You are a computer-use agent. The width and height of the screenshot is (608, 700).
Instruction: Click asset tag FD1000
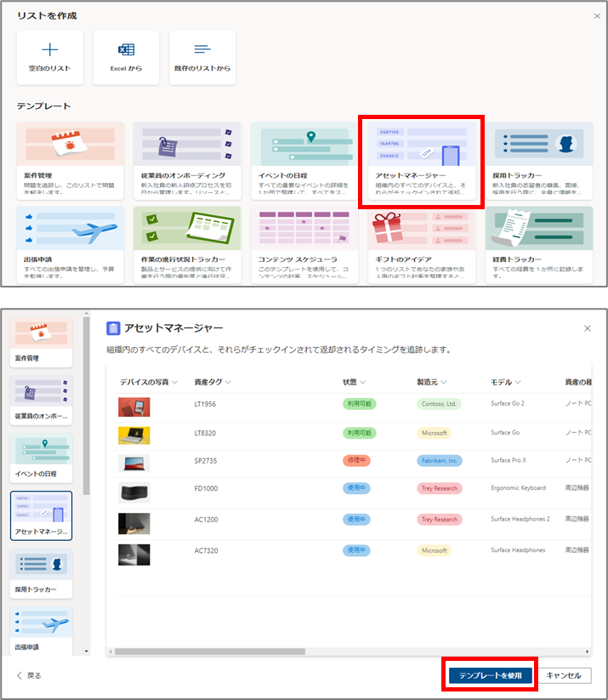[x=206, y=488]
